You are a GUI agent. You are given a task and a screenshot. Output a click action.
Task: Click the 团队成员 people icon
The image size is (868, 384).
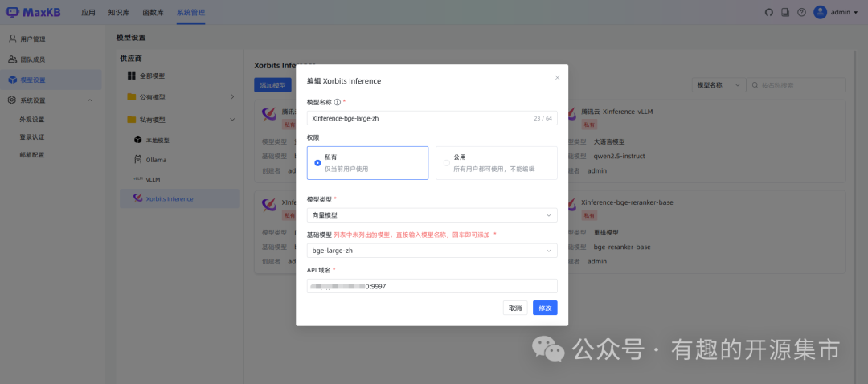(x=13, y=59)
